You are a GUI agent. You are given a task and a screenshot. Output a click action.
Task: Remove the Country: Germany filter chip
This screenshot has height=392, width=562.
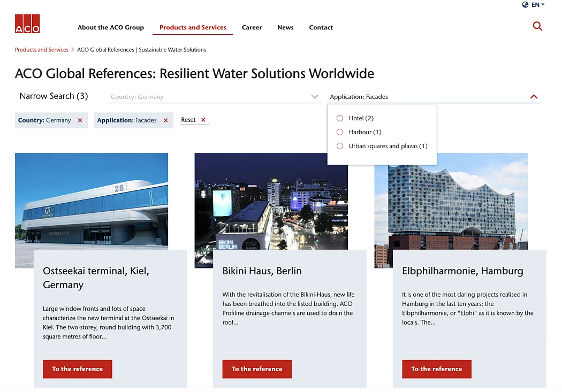click(x=80, y=120)
